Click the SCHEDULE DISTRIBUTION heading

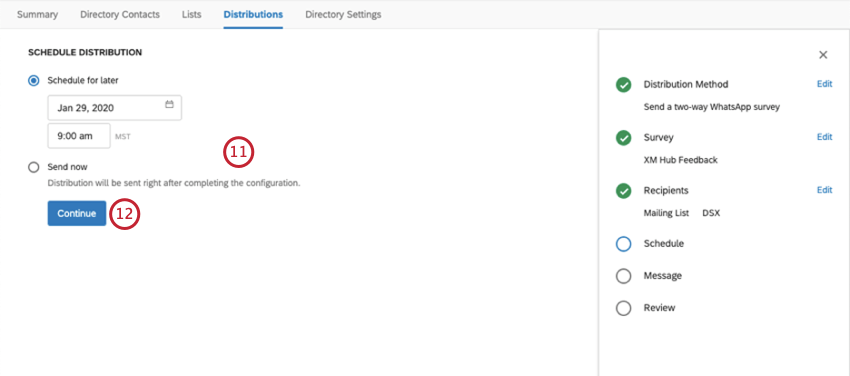tap(85, 53)
